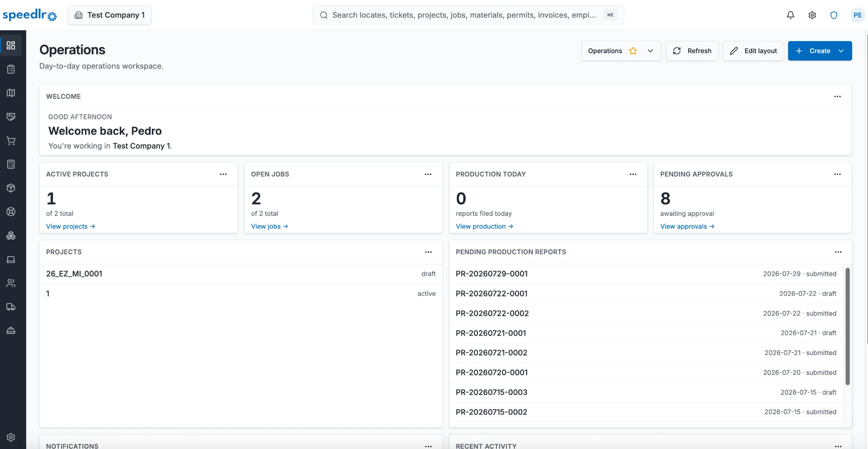Open the Open Jobs widget options menu
This screenshot has height=449, width=868.
pos(428,174)
